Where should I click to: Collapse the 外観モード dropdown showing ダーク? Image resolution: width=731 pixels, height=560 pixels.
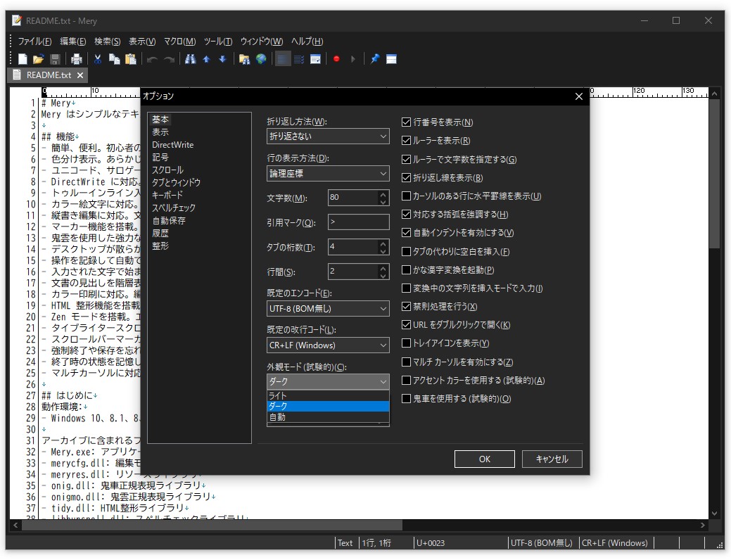[x=328, y=381]
